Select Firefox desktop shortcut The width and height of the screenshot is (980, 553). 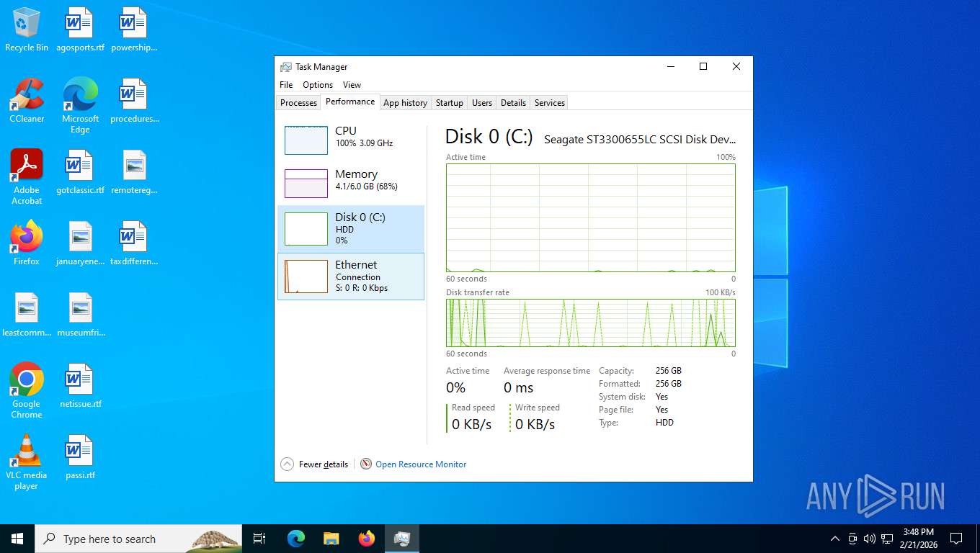point(27,244)
